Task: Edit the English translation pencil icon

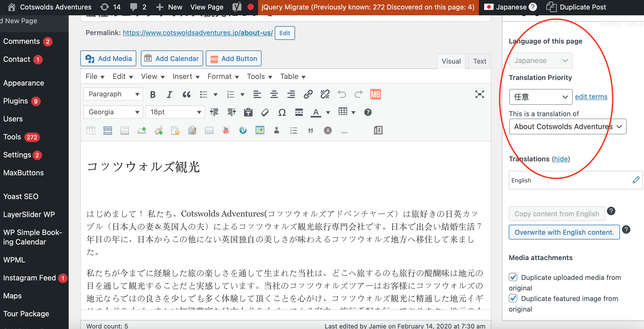Action: 636,180
